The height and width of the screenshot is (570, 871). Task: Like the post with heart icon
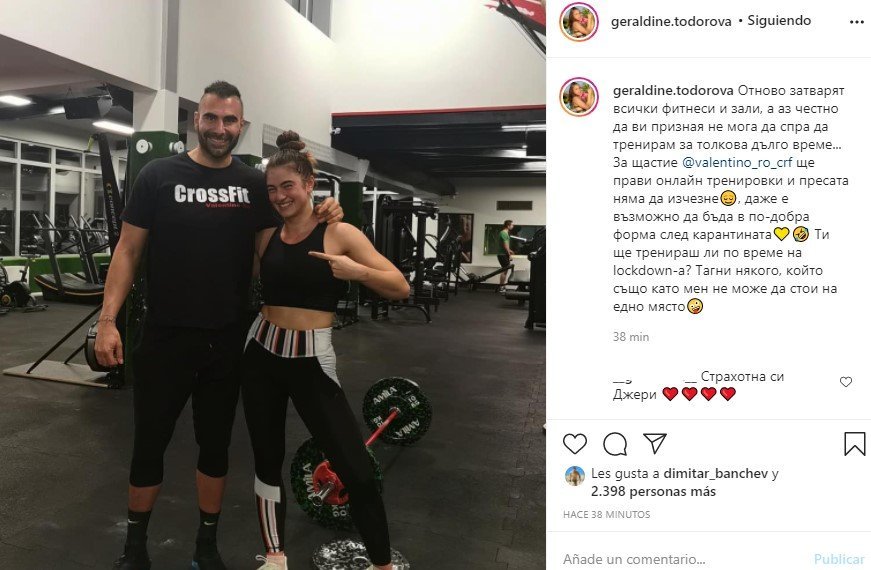pyautogui.click(x=574, y=444)
